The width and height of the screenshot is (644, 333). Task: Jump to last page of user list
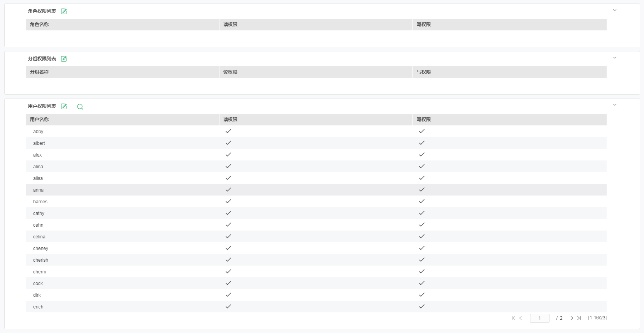click(x=579, y=318)
